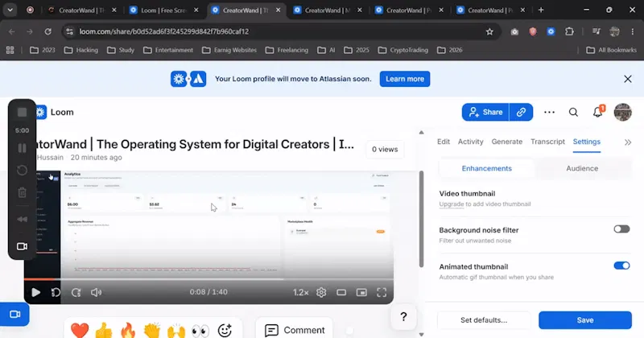644x338 pixels.
Task: React with the clapping hands emoji
Action: pyautogui.click(x=152, y=330)
